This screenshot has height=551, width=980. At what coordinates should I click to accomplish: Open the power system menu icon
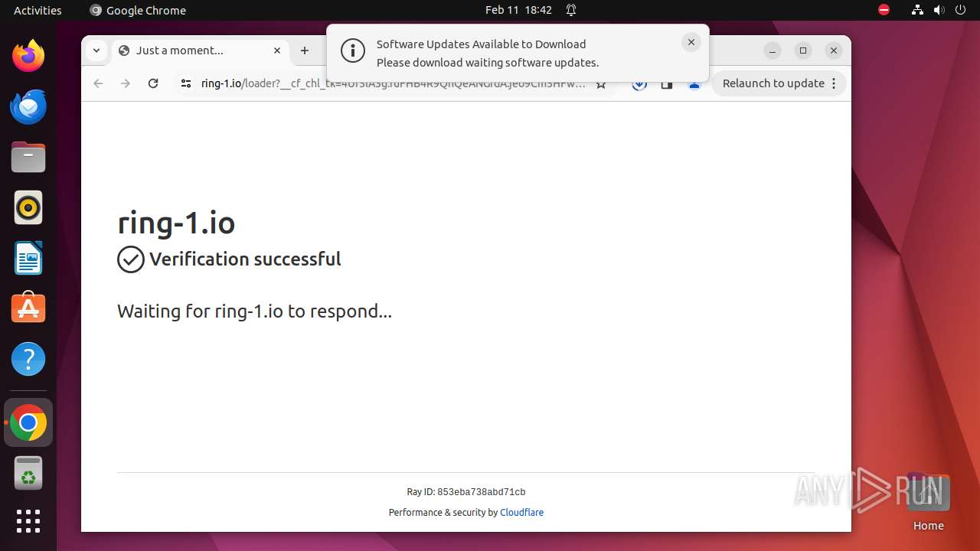960,10
